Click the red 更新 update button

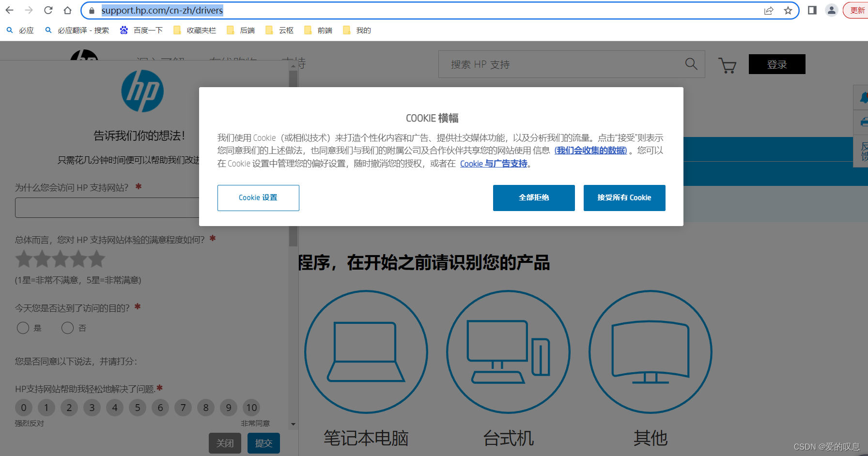coord(856,10)
